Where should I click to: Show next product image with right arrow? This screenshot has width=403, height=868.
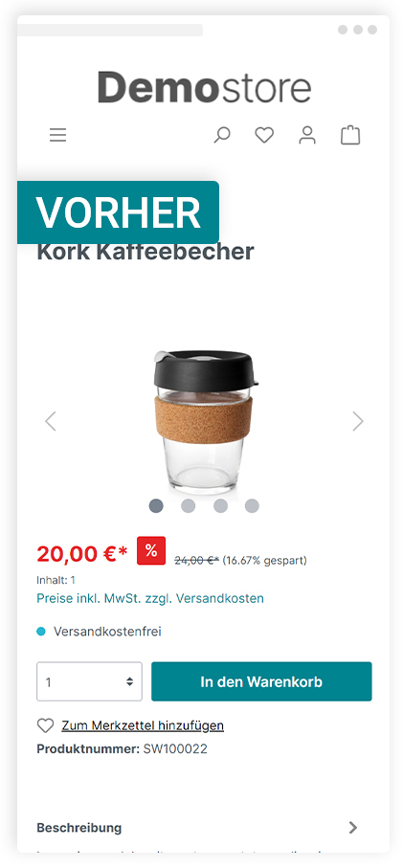pyautogui.click(x=358, y=421)
